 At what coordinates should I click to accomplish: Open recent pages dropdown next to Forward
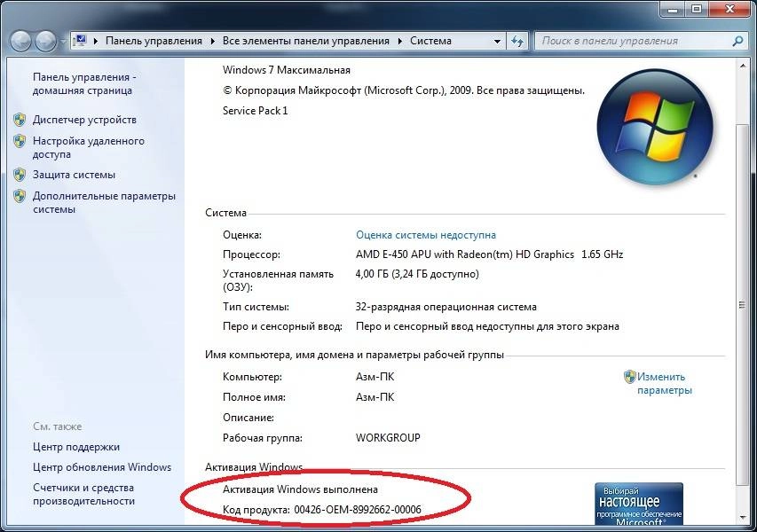click(x=63, y=42)
